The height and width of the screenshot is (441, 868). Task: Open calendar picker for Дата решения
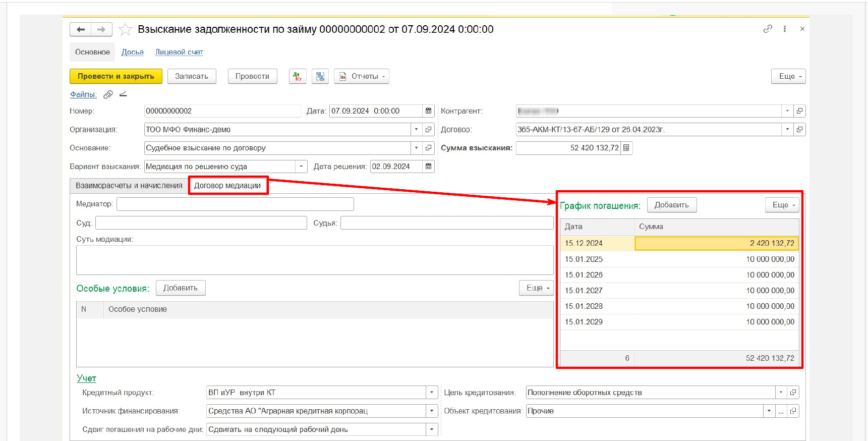(x=428, y=167)
